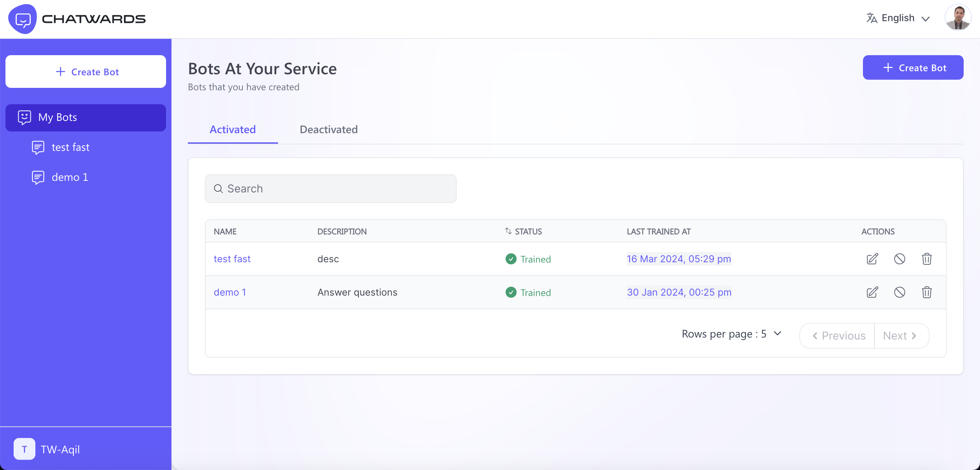This screenshot has width=980, height=470.
Task: Open demo 1 bot in sidebar
Action: click(70, 177)
